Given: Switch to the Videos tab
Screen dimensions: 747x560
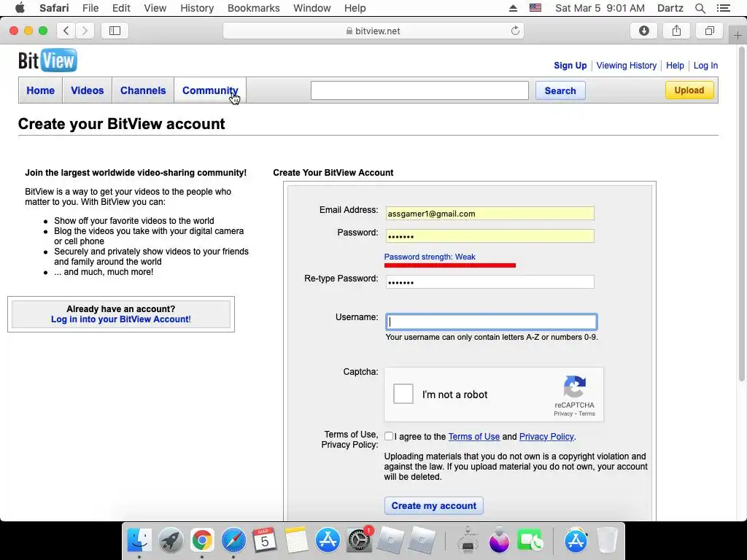Looking at the screenshot, I should click(88, 90).
